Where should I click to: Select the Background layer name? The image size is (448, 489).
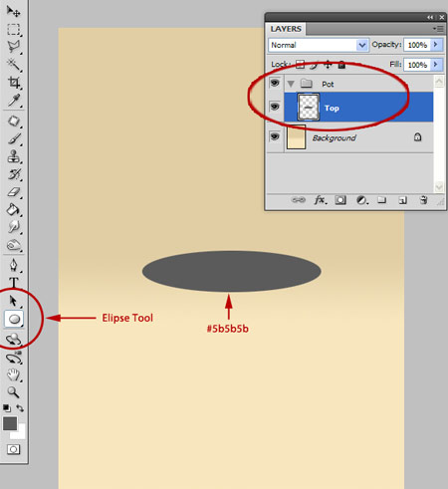pos(334,137)
